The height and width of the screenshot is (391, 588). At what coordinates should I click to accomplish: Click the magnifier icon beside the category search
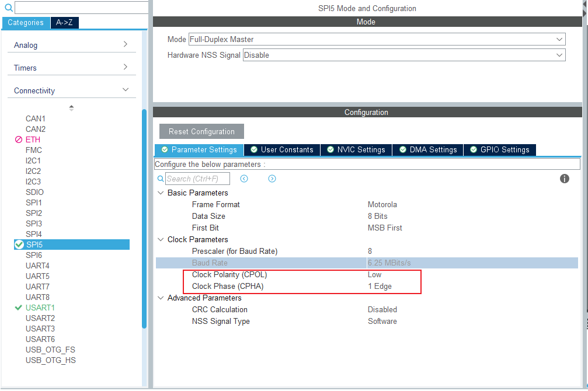point(9,8)
